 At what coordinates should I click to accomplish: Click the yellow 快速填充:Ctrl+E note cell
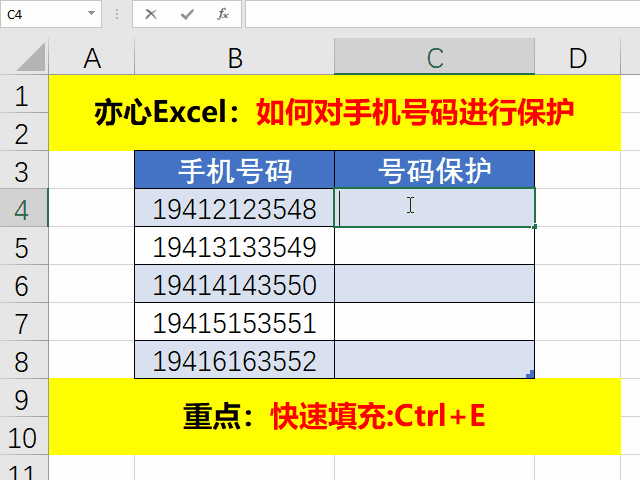pos(334,416)
